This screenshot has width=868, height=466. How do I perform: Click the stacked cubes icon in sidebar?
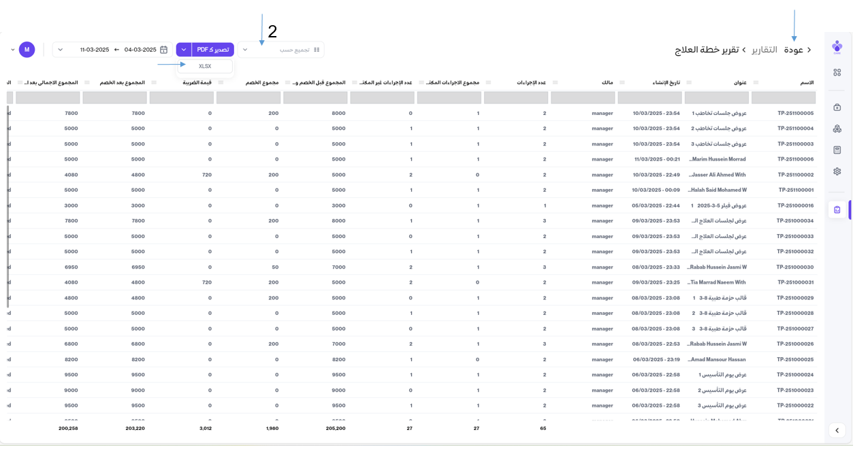[x=837, y=129]
